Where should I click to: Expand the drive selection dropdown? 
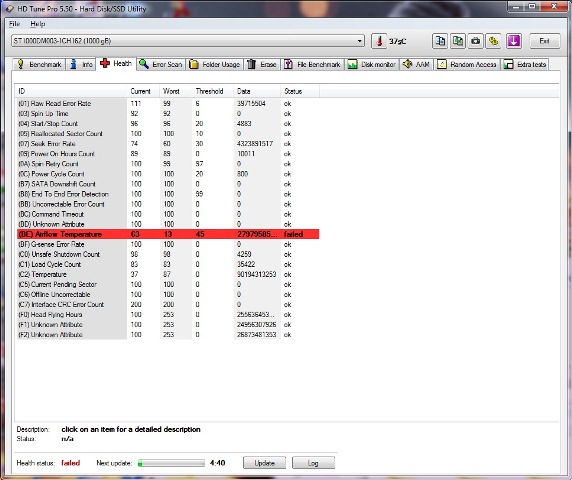point(360,41)
